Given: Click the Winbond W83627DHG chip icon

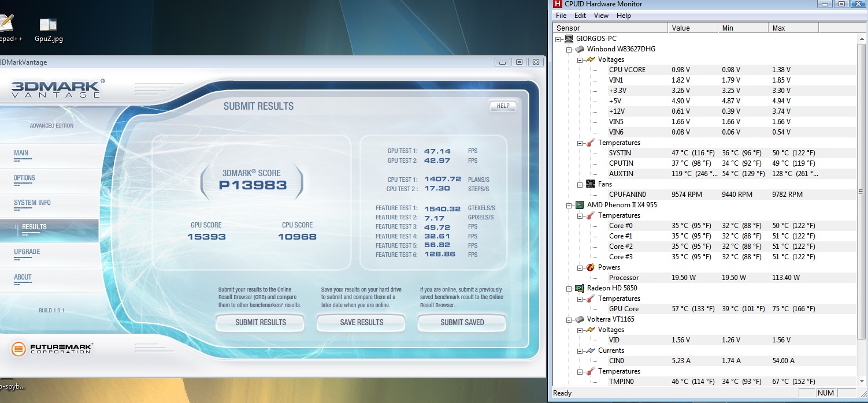Looking at the screenshot, I should tap(580, 49).
